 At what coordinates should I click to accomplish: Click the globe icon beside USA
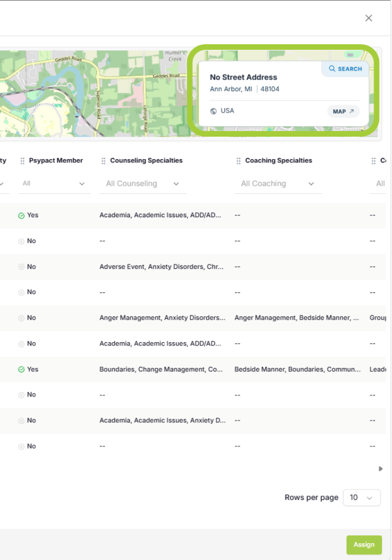click(213, 111)
